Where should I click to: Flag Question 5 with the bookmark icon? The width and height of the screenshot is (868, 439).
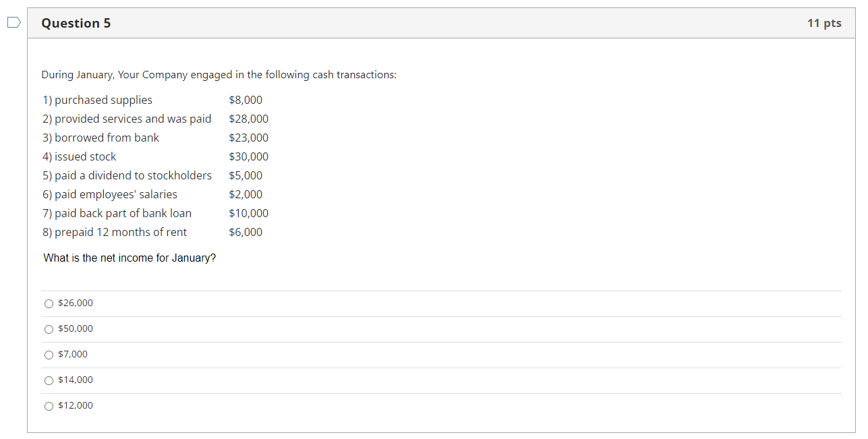13,23
